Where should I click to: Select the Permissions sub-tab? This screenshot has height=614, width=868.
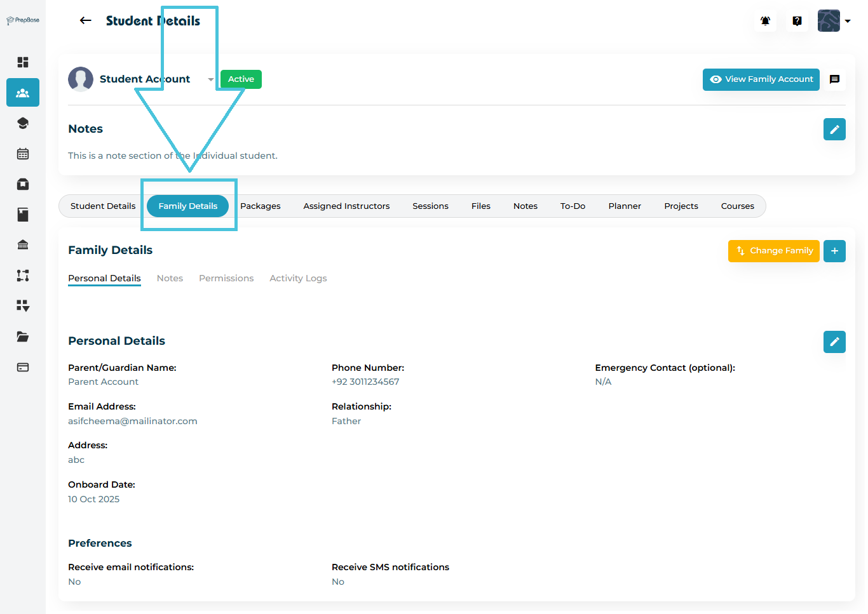click(x=226, y=278)
